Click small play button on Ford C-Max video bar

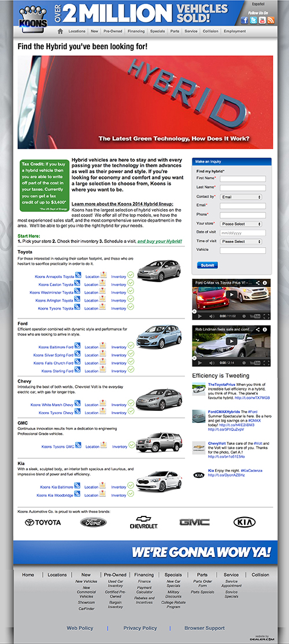click(200, 316)
